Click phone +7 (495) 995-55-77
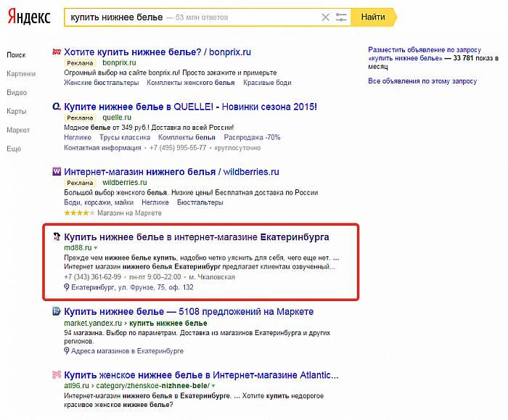This screenshot has height=420, width=508. [x=178, y=148]
